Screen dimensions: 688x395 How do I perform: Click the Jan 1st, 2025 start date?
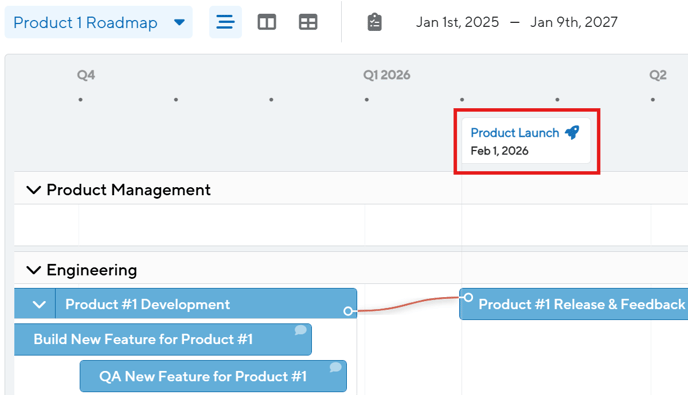pos(457,22)
